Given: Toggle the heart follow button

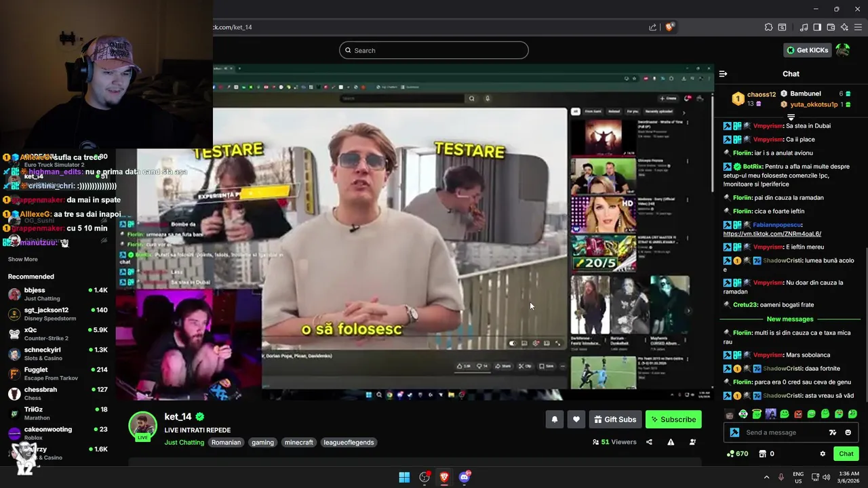Looking at the screenshot, I should click(x=576, y=420).
